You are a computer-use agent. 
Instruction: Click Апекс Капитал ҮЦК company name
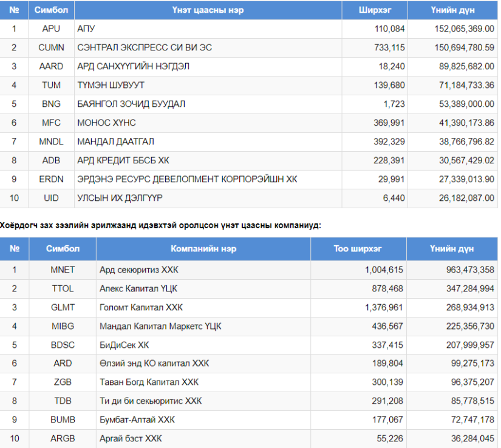pos(138,289)
